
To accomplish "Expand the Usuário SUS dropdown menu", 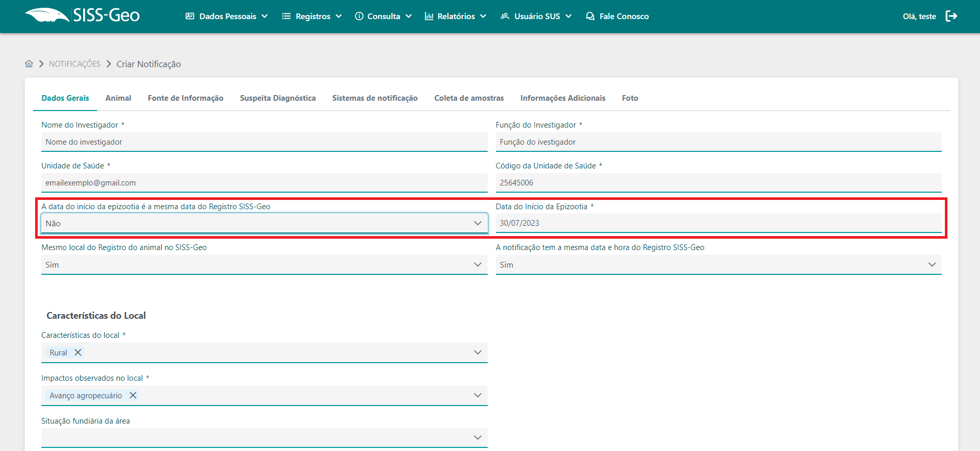I will pos(536,16).
